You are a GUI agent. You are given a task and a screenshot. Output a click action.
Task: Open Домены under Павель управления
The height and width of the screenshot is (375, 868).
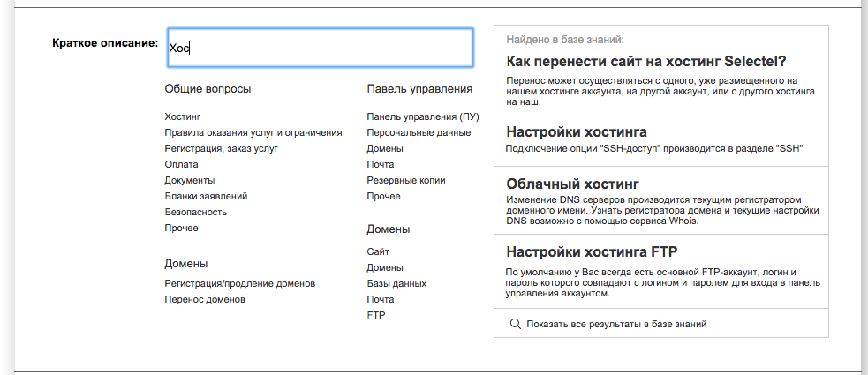[x=385, y=149]
